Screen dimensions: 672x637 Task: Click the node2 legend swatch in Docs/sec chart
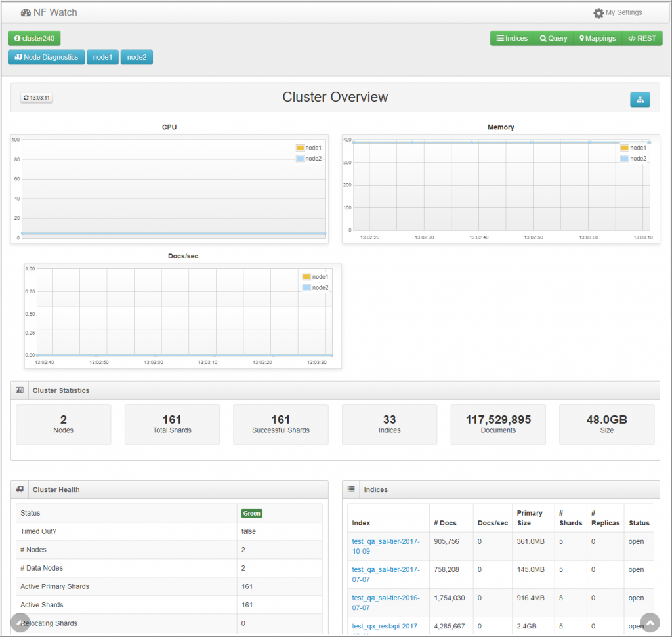(x=307, y=287)
